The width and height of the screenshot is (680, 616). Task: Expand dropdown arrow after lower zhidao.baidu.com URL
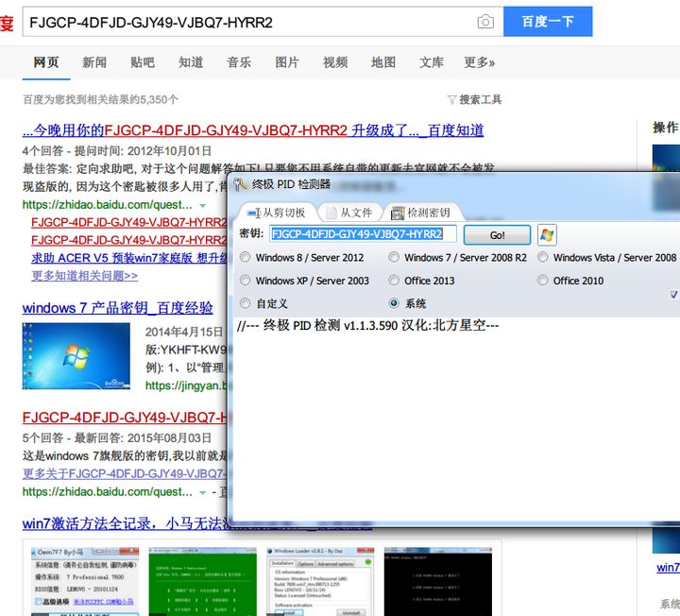202,492
